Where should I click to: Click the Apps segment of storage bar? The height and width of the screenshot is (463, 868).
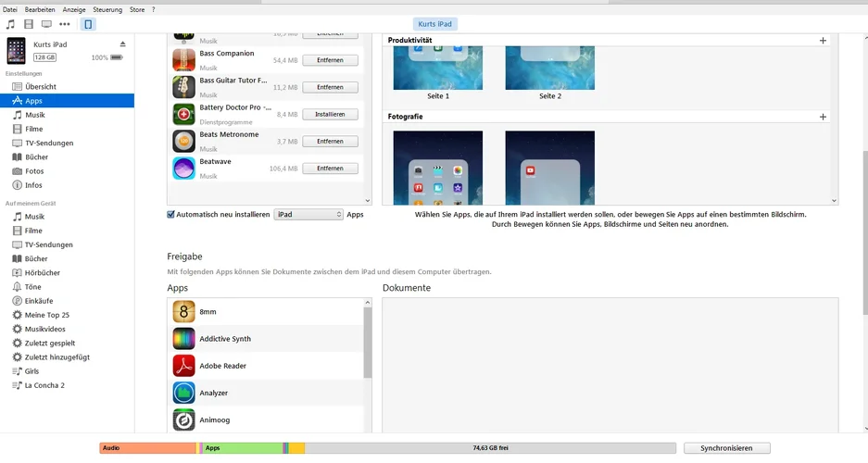click(243, 448)
